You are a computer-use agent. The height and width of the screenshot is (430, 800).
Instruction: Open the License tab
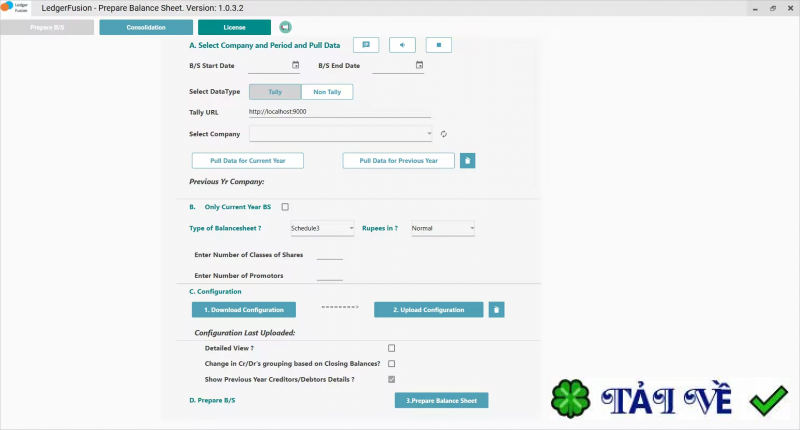click(234, 28)
